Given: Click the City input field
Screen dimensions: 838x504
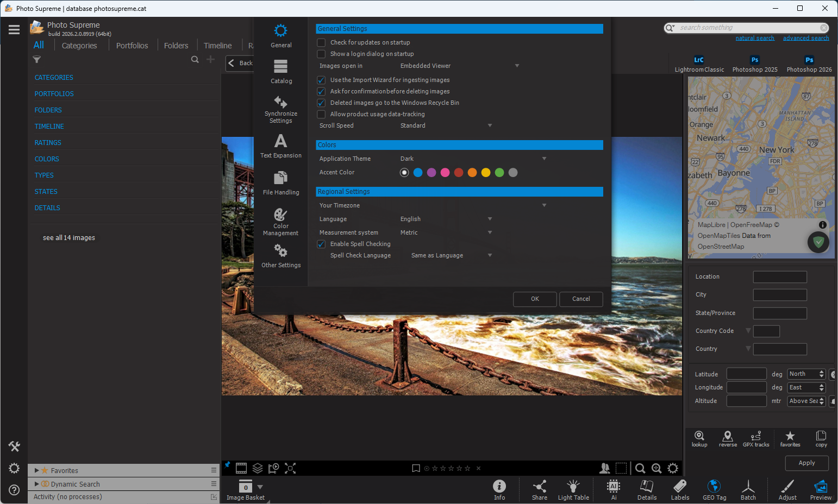Looking at the screenshot, I should tap(779, 295).
